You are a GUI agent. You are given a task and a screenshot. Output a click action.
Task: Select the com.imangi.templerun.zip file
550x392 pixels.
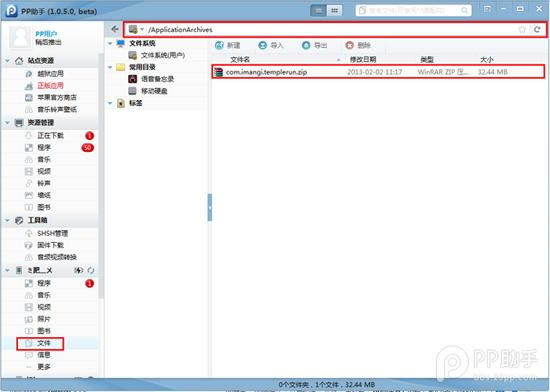[378, 72]
